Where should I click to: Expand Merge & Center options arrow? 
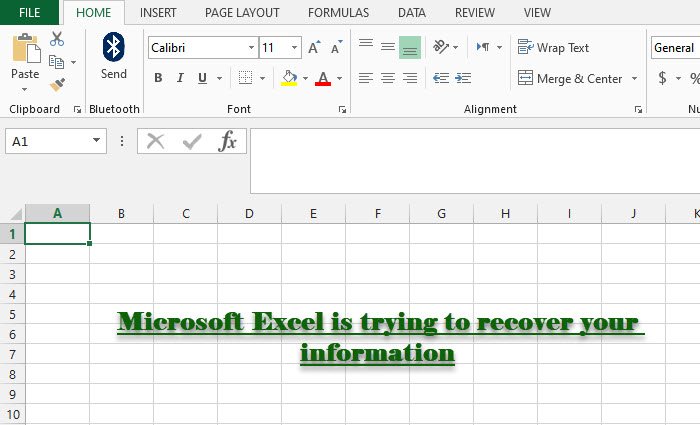[634, 79]
